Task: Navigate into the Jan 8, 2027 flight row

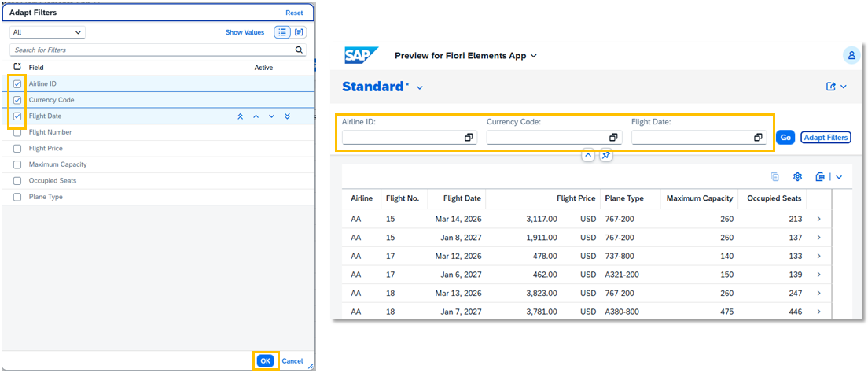Action: tap(818, 238)
